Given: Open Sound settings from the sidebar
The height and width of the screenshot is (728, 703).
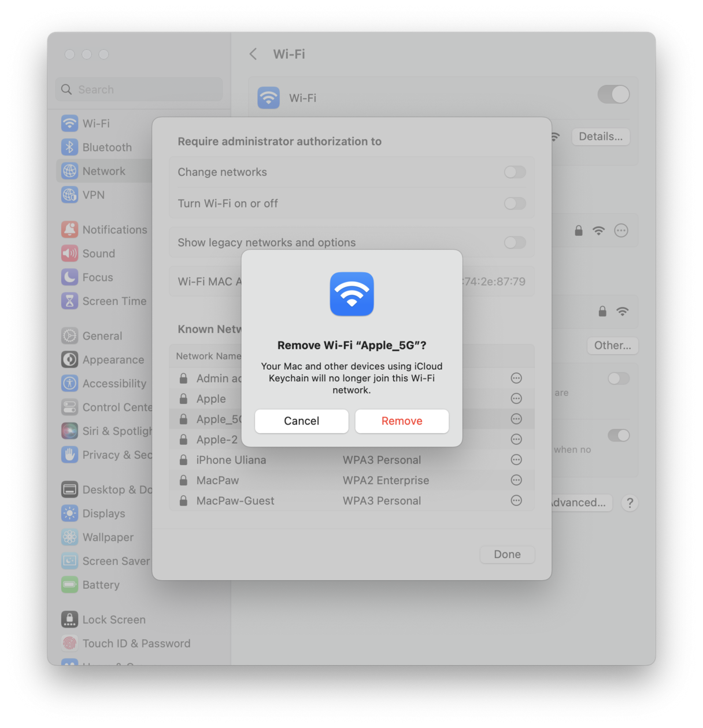Looking at the screenshot, I should pyautogui.click(x=69, y=253).
